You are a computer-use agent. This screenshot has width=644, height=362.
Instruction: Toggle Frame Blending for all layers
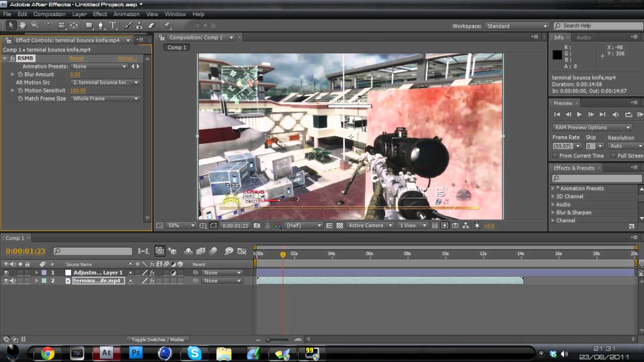201,251
